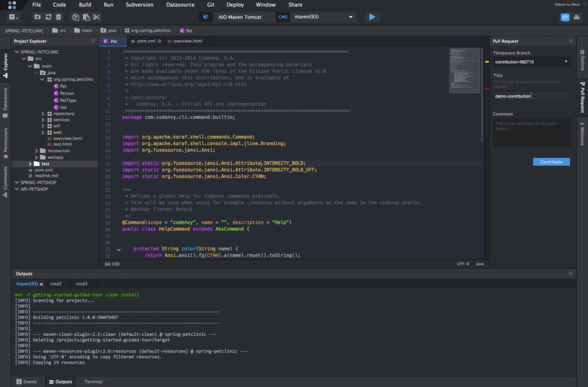Toggle code folding arrow on line 31
Viewport: 588px width, 387px height.
tap(118, 249)
